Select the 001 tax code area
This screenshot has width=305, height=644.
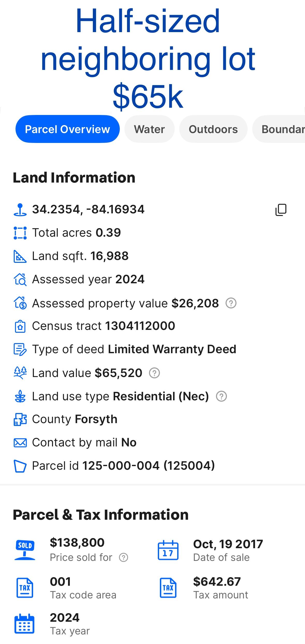click(60, 582)
